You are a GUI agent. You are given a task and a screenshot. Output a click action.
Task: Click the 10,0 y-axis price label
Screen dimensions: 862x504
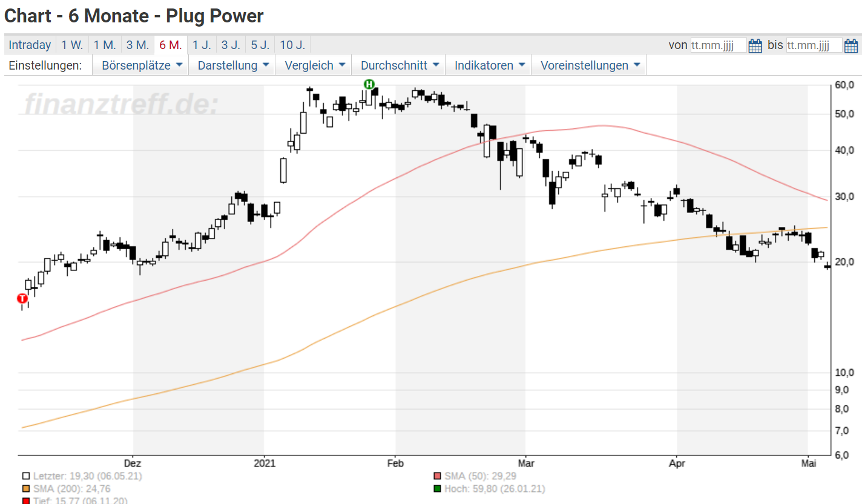point(844,373)
